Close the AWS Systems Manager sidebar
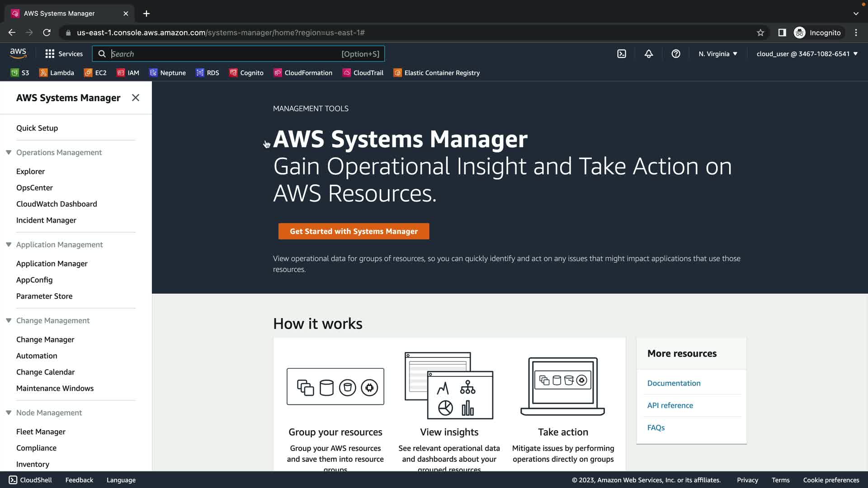The height and width of the screenshot is (488, 868). [x=135, y=98]
